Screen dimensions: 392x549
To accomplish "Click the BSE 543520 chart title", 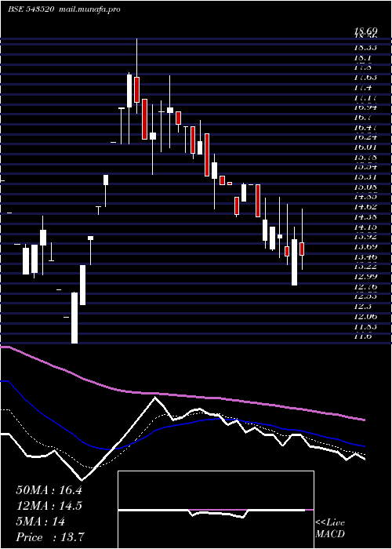I will 31,9.
